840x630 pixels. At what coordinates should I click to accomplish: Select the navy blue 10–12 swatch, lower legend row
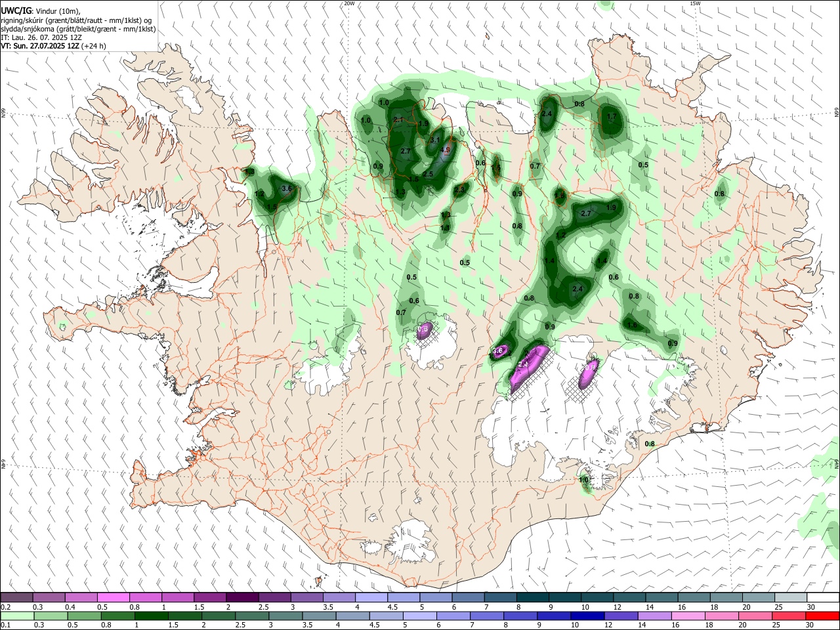click(586, 616)
